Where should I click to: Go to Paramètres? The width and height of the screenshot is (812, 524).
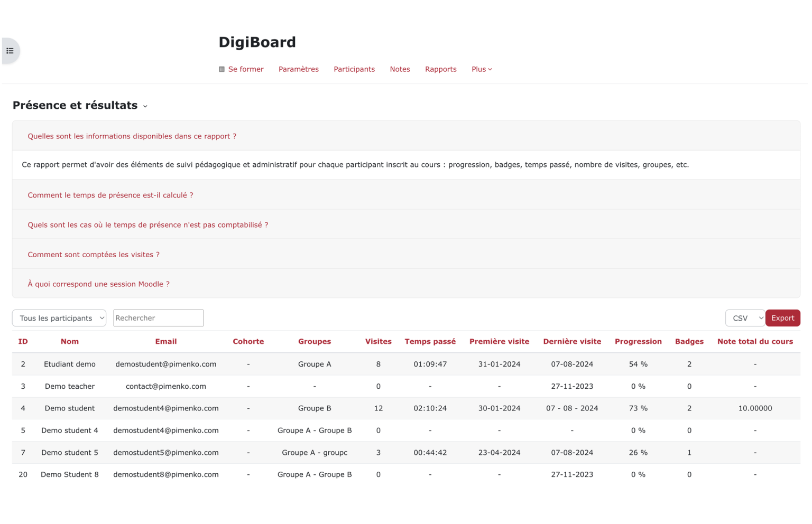click(299, 69)
